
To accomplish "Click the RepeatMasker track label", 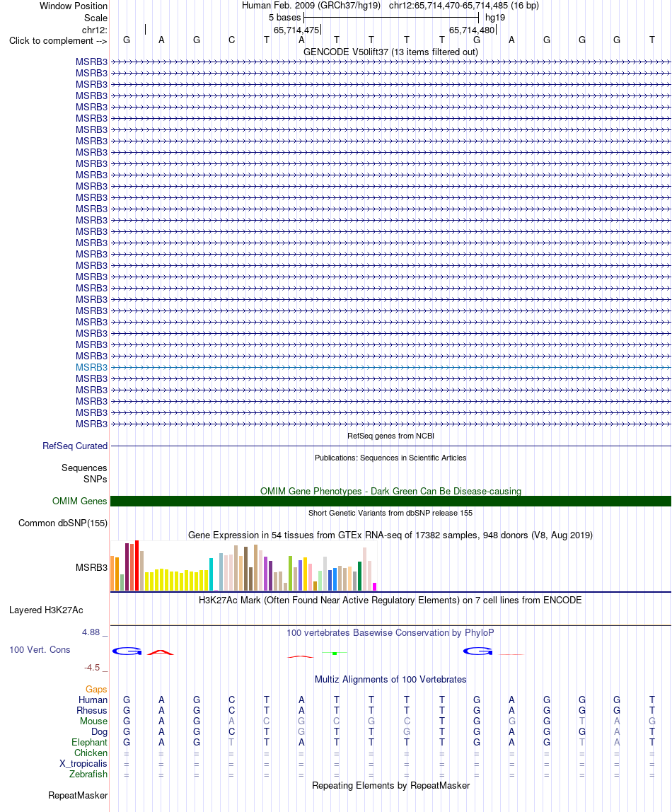I will (x=79, y=796).
